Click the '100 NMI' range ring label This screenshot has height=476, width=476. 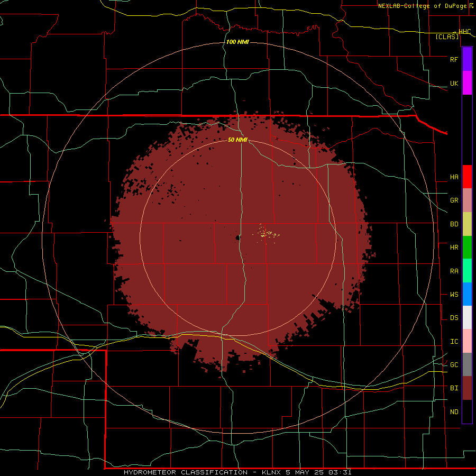click(x=237, y=42)
